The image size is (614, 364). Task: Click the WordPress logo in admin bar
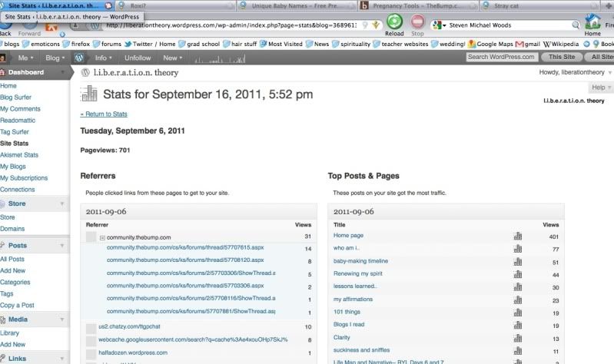(x=79, y=58)
